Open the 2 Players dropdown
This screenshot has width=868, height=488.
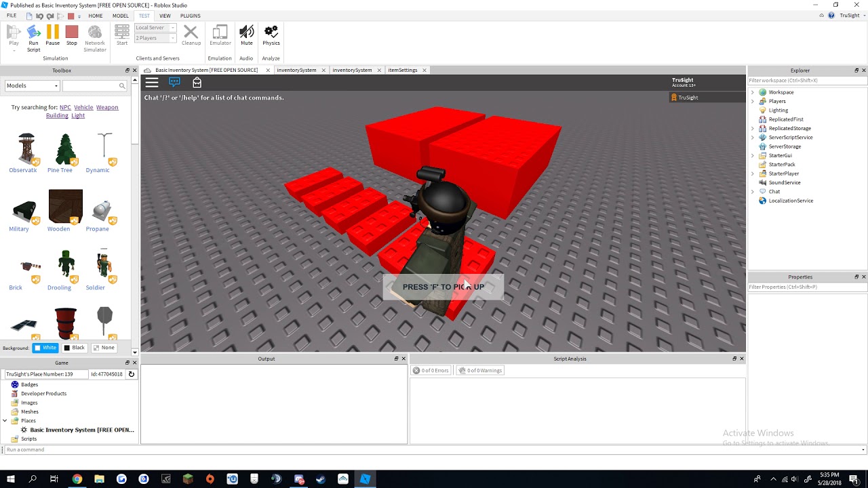[155, 38]
